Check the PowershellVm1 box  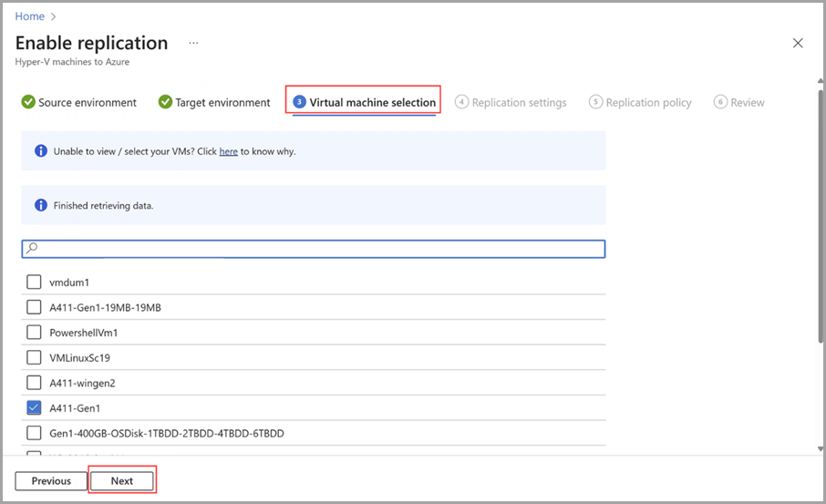[34, 333]
